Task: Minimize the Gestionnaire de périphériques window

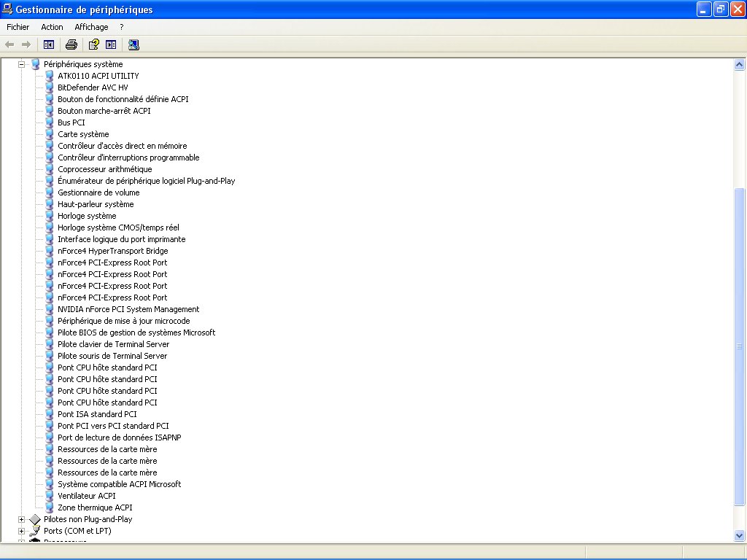Action: [704, 9]
